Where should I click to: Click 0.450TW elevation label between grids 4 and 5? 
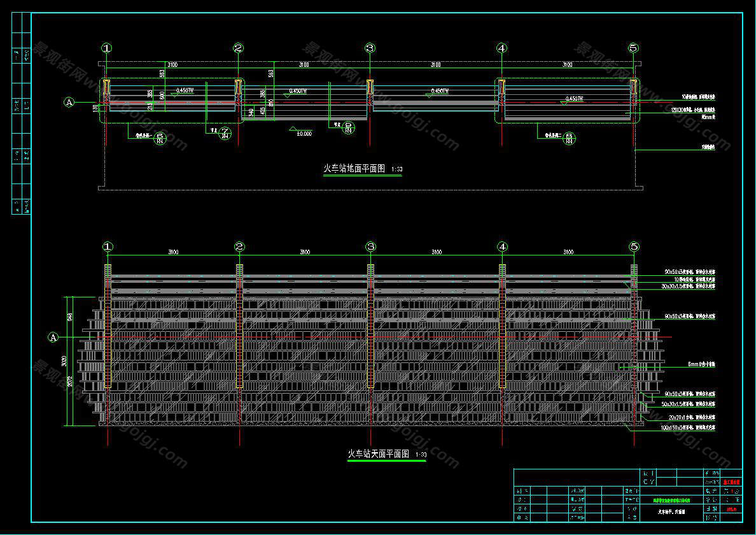[x=574, y=99]
